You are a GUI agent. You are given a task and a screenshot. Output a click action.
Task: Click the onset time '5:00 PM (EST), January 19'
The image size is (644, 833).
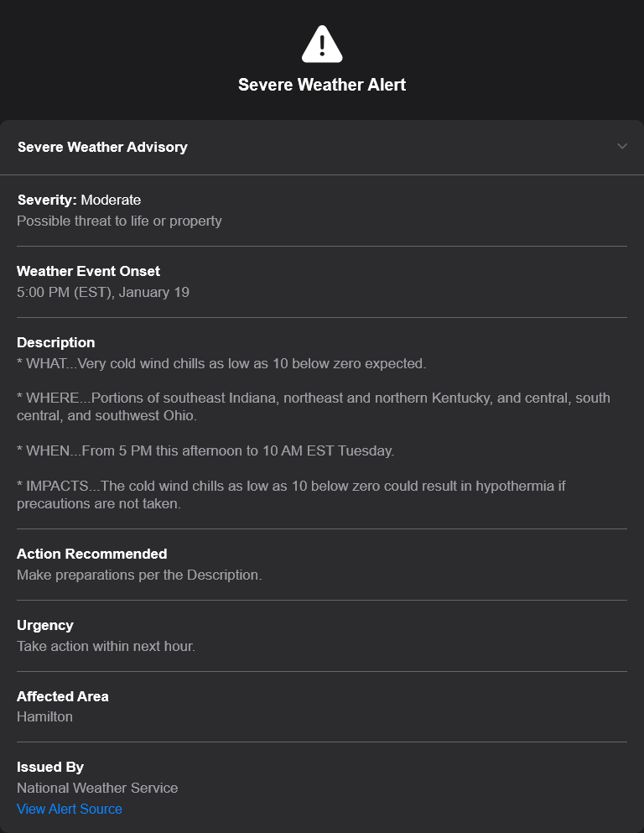point(103,292)
